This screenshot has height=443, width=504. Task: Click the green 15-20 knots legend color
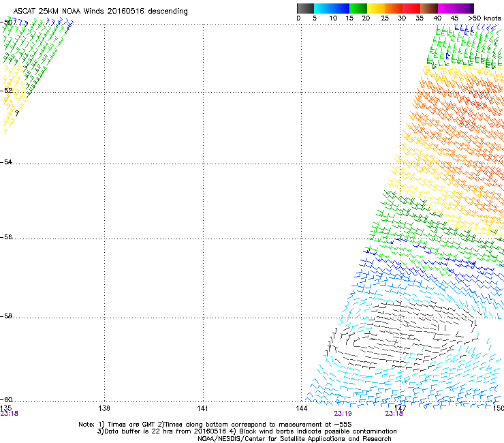(x=358, y=8)
